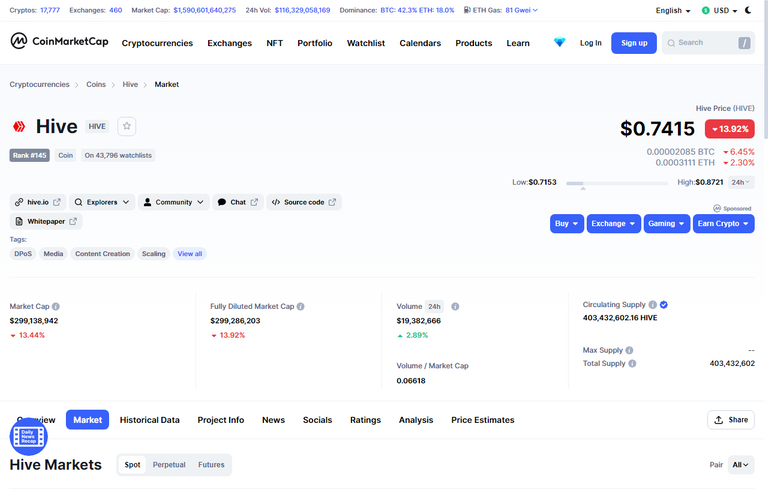Screen dimensions: 768x494
Task: Open Volume 24h period selector
Action: (x=434, y=306)
